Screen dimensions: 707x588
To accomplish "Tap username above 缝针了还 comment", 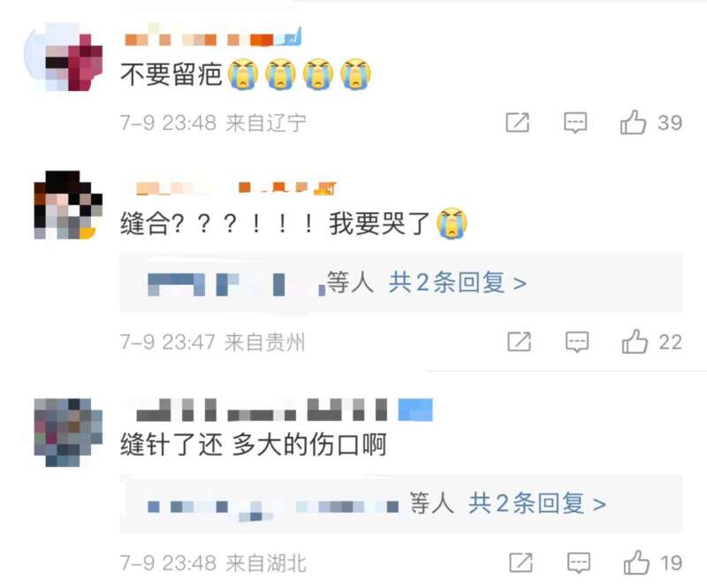I will pyautogui.click(x=284, y=409).
